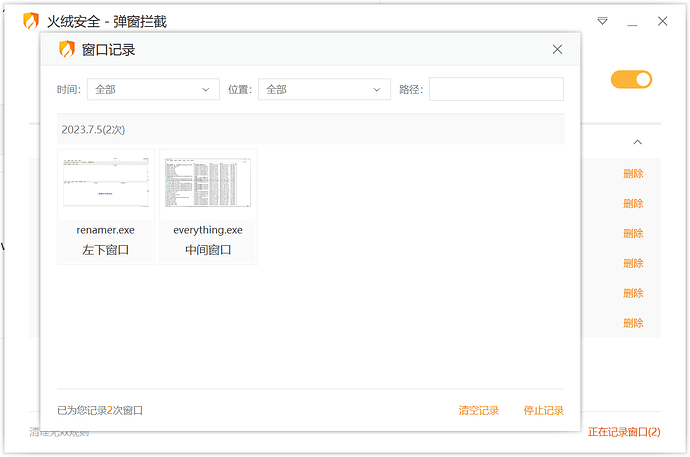This screenshot has height=457, width=690.
Task: Click into the 路径 text field
Action: tap(496, 89)
